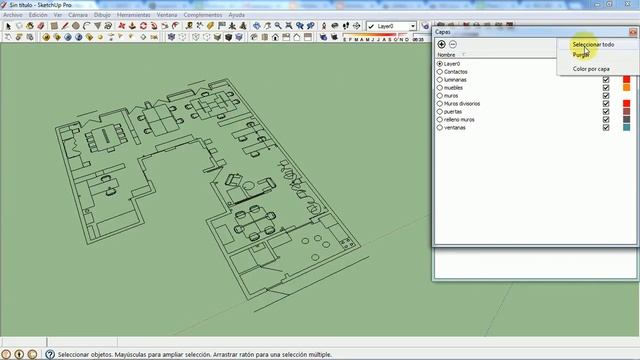Set muebles as the active layer
Viewport: 640px width, 360px height.
click(440, 88)
